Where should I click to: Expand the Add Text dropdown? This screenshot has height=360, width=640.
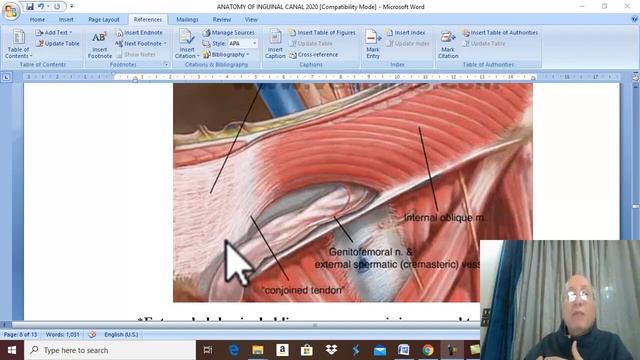click(53, 32)
